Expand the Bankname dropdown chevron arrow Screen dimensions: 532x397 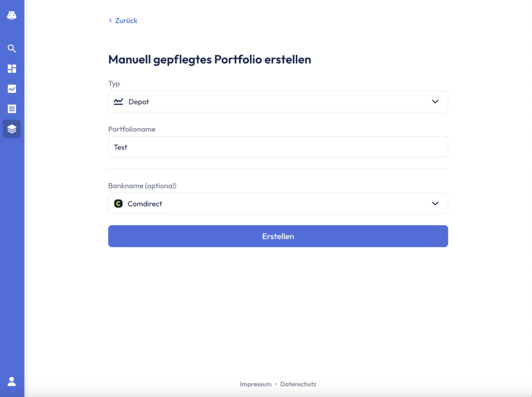click(435, 204)
